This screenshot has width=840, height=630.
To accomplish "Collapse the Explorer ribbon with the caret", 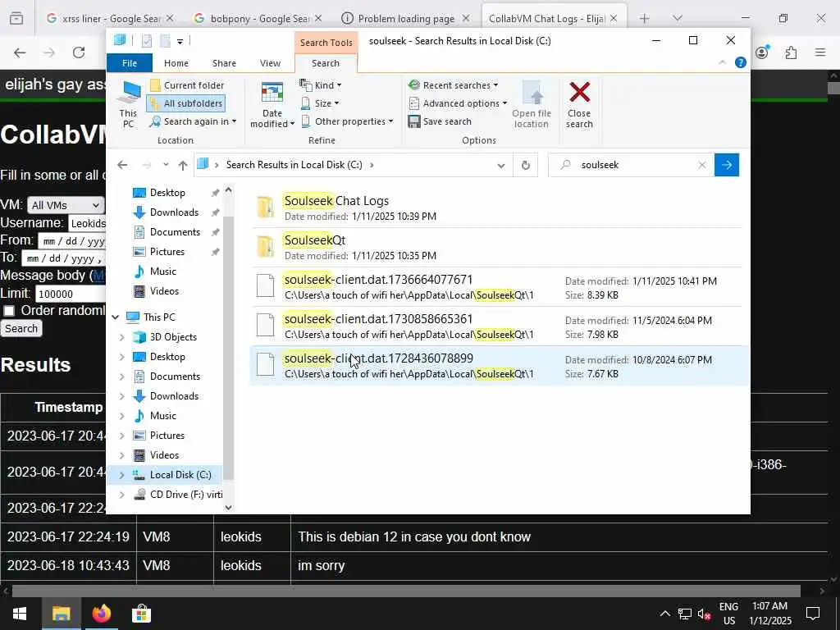I will tap(722, 62).
